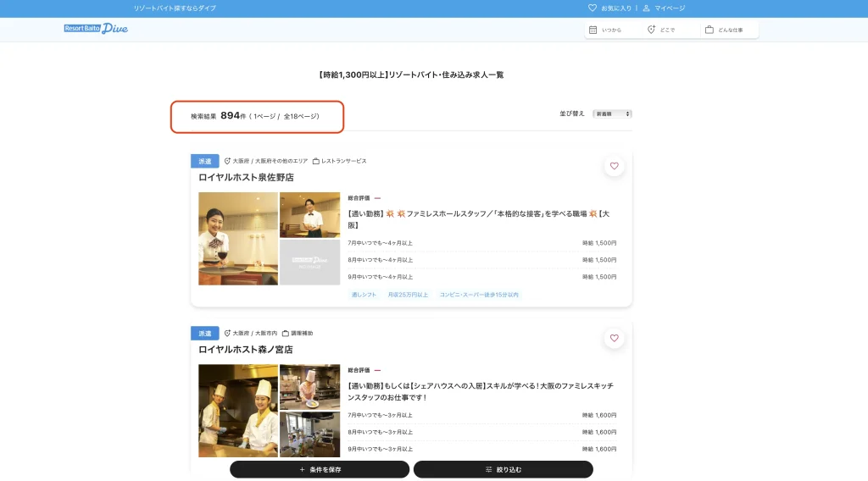Click ファミレスホールスタッフ job description headline

click(479, 219)
